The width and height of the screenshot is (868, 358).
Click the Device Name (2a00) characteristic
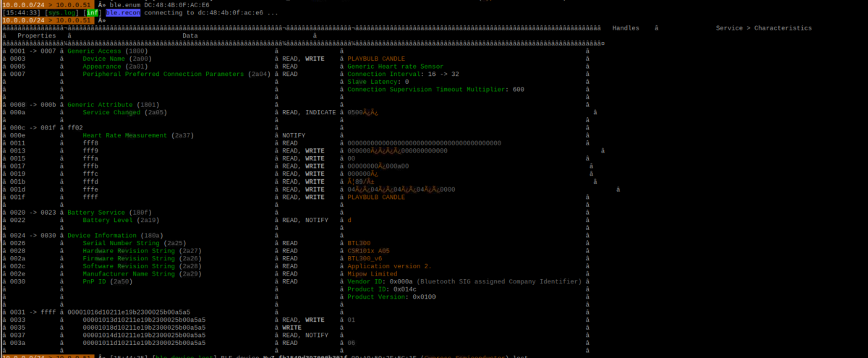(x=117, y=59)
